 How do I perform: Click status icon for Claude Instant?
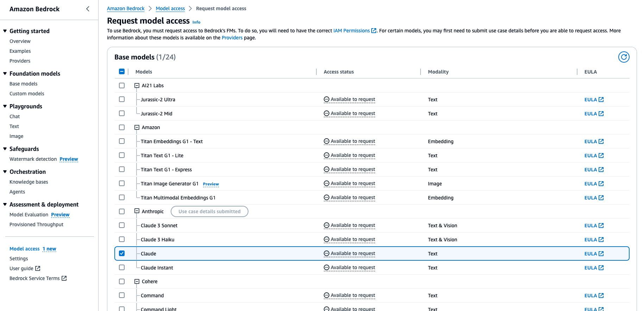coord(327,268)
